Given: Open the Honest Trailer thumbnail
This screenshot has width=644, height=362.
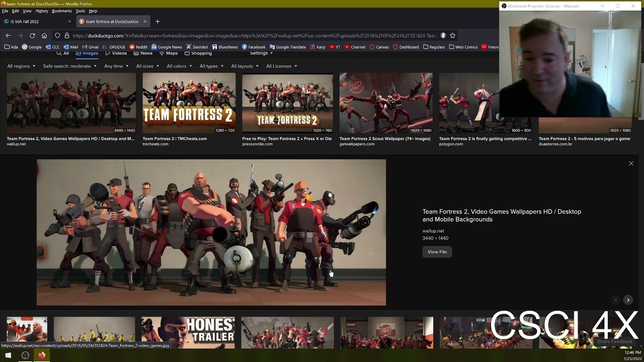Looking at the screenshot, I should point(188,332).
